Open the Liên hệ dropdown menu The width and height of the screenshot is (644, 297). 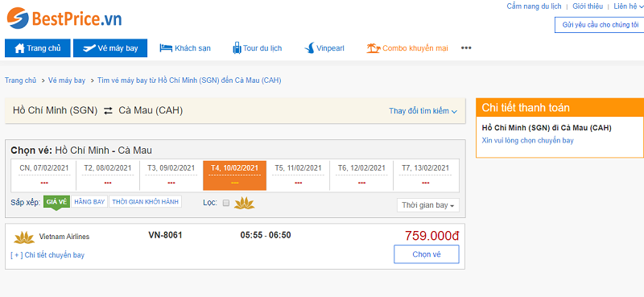[x=626, y=6]
